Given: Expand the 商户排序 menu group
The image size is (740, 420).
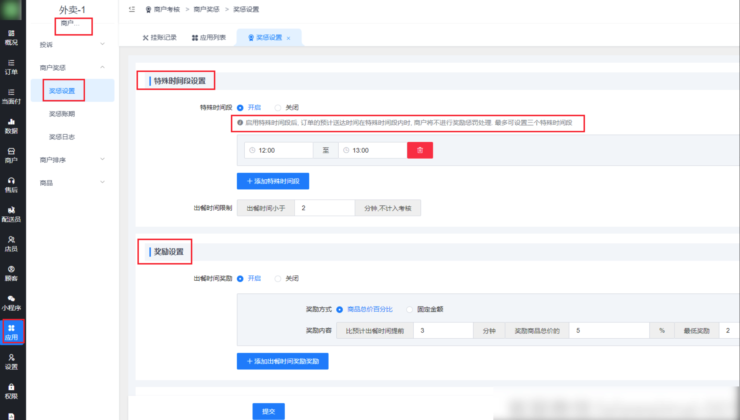Looking at the screenshot, I should coord(73,160).
